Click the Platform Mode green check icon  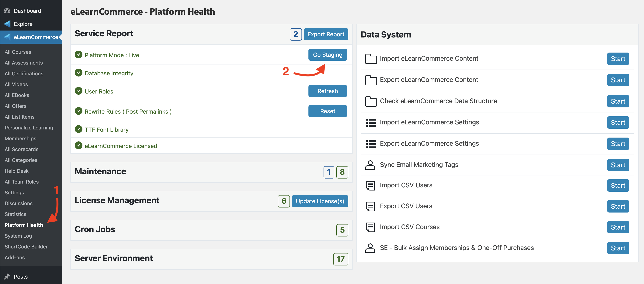[79, 55]
